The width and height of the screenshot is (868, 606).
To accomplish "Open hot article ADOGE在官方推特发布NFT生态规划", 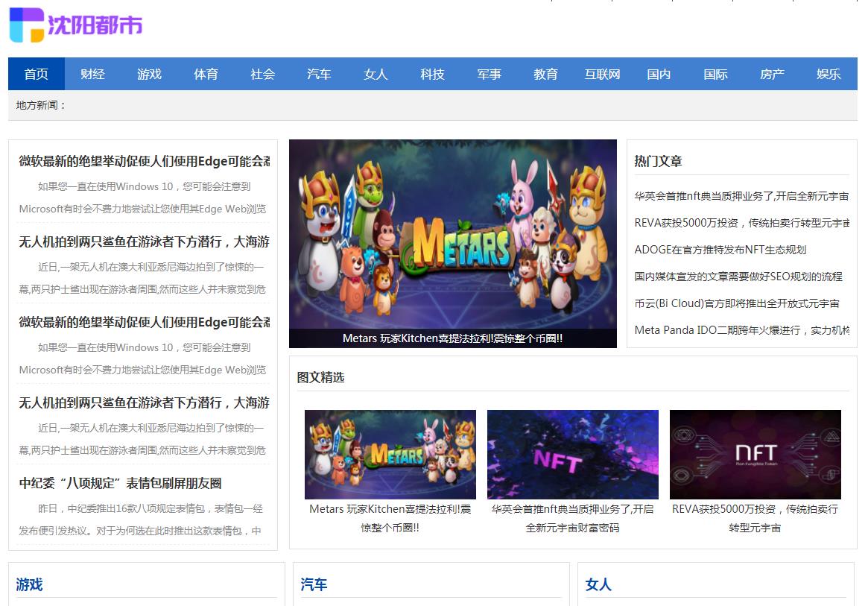I will pyautogui.click(x=720, y=250).
